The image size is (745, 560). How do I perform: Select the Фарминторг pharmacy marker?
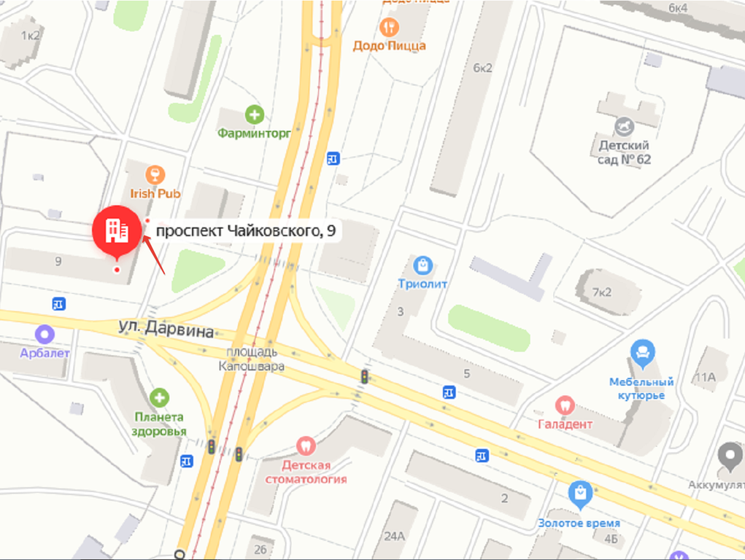(x=254, y=114)
